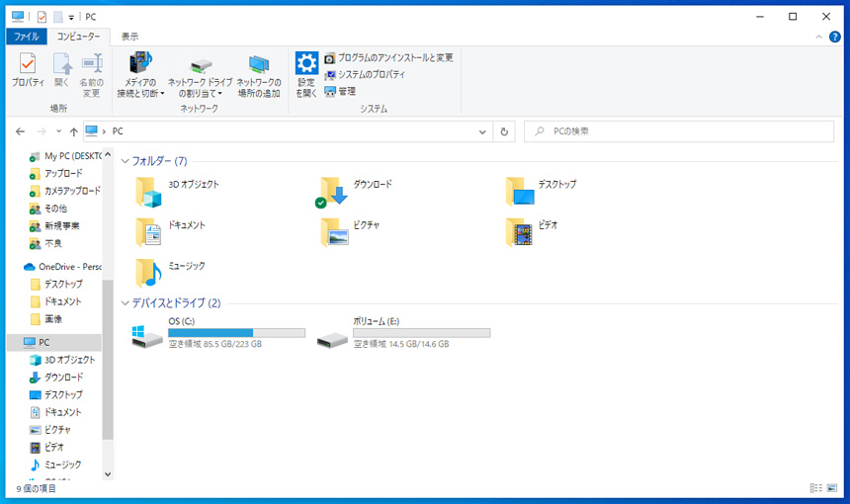The width and height of the screenshot is (850, 504).
Task: Open ミュージック in the sidebar
Action: point(55,465)
